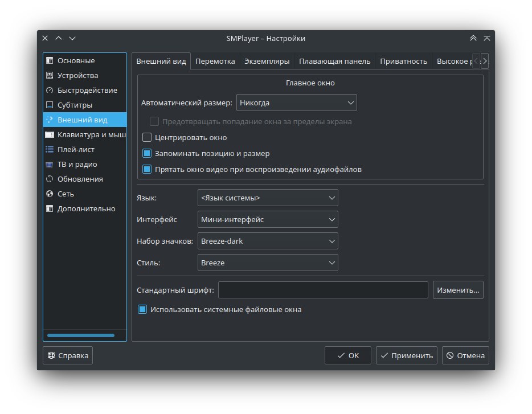The width and height of the screenshot is (532, 414).
Task: Click the sidebar horizontal scrollbar
Action: [81, 335]
